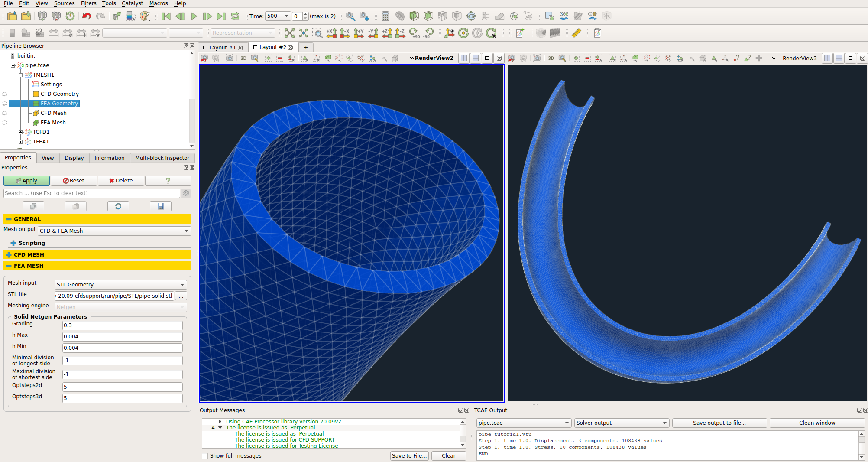Screen dimensions: 868x462
Task: Open the Filters menu
Action: 88,3
